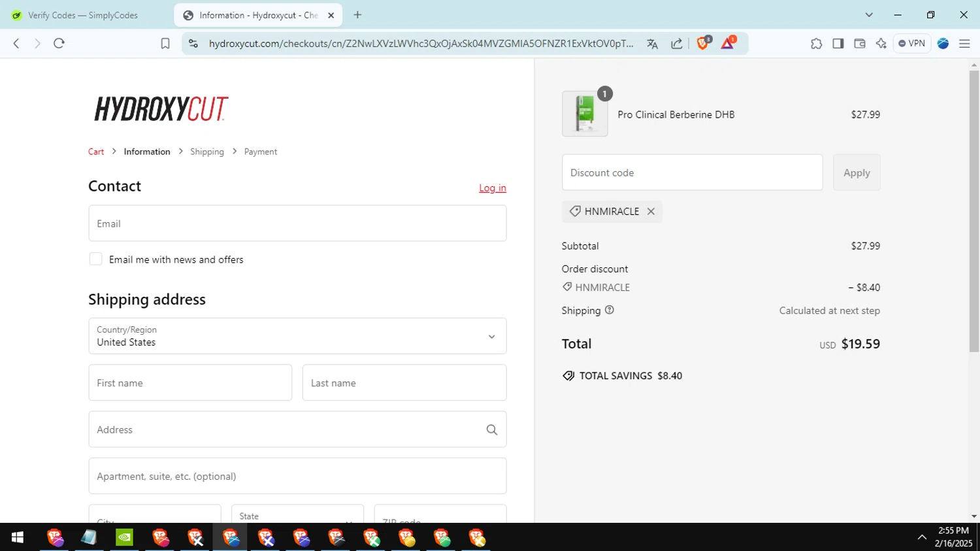Click the Apartment, suite optional field
The height and width of the screenshot is (551, 980).
click(297, 476)
